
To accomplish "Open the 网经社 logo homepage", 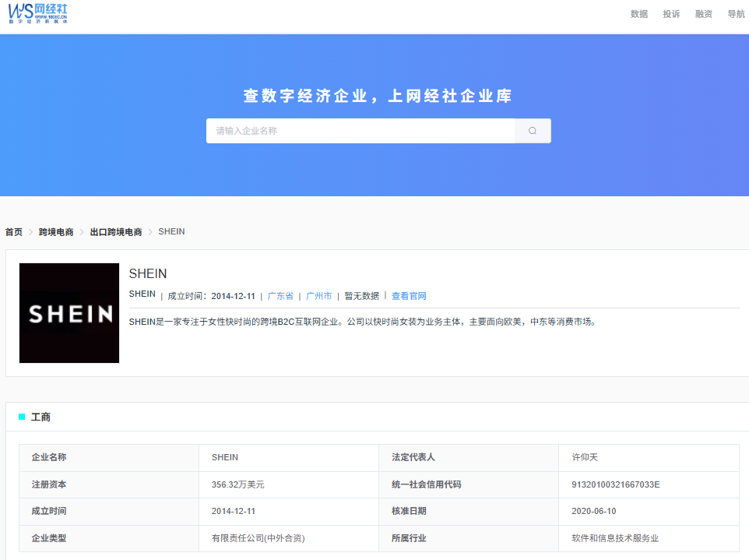I will [x=37, y=13].
